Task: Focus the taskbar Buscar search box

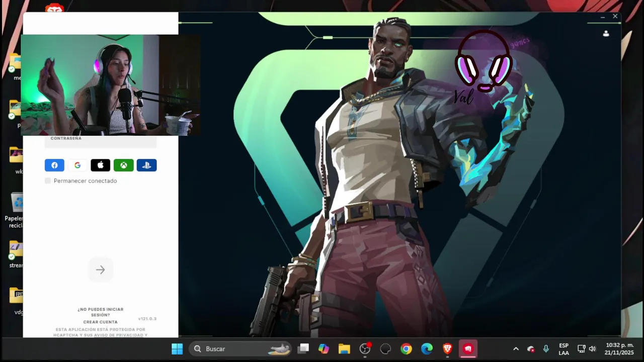Action: [240, 349]
